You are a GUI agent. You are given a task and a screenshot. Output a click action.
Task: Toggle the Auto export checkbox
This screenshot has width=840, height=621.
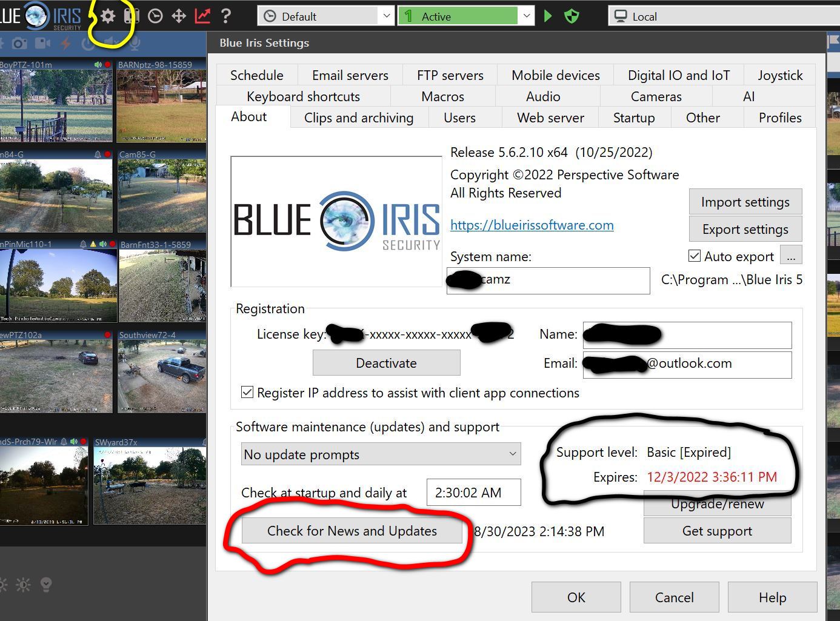pyautogui.click(x=695, y=256)
